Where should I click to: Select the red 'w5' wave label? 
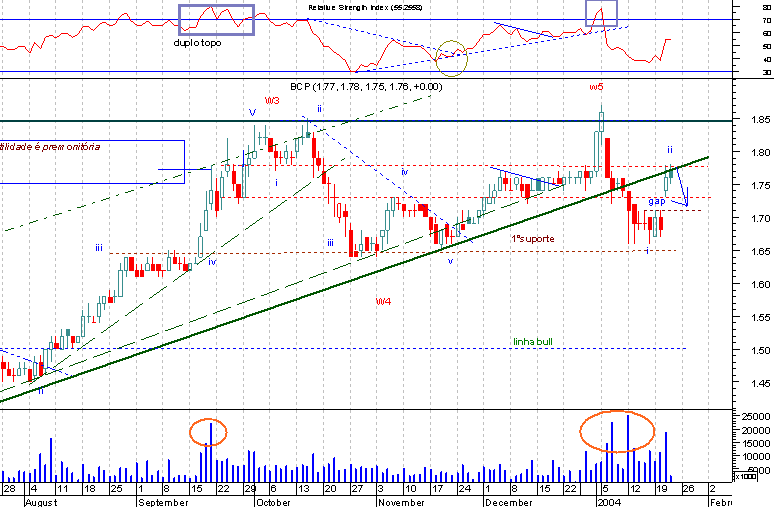596,87
